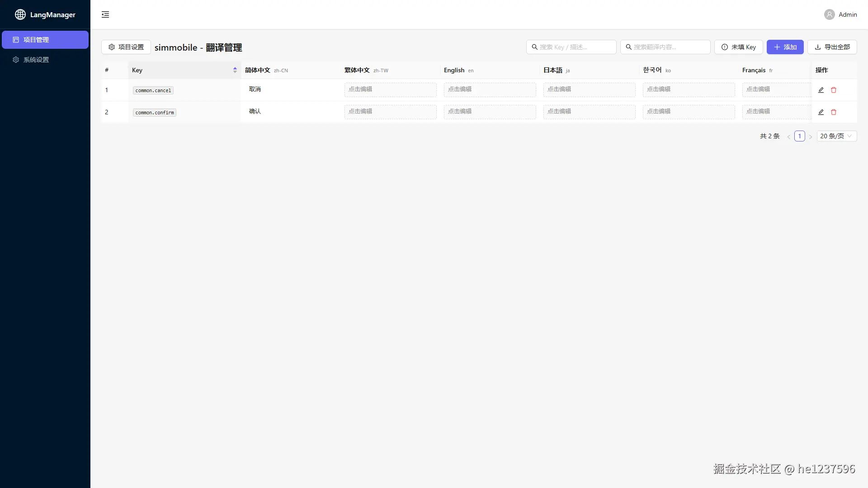The width and height of the screenshot is (868, 488).
Task: Delete the common.confirm row via trash icon
Action: point(834,112)
